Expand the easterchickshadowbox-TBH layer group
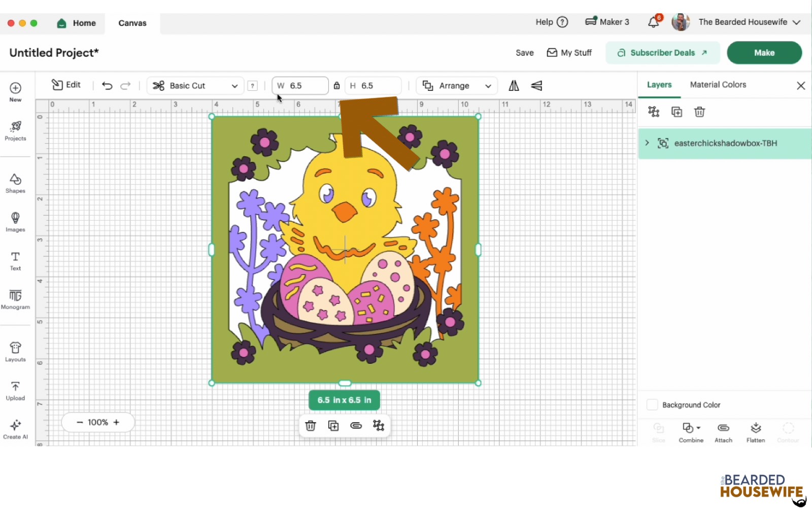Image resolution: width=812 pixels, height=516 pixels. 647,143
